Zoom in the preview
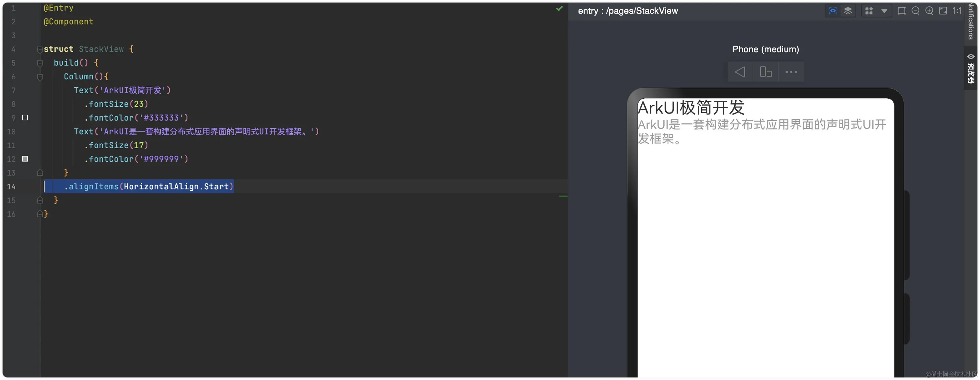The image size is (980, 380). (929, 11)
